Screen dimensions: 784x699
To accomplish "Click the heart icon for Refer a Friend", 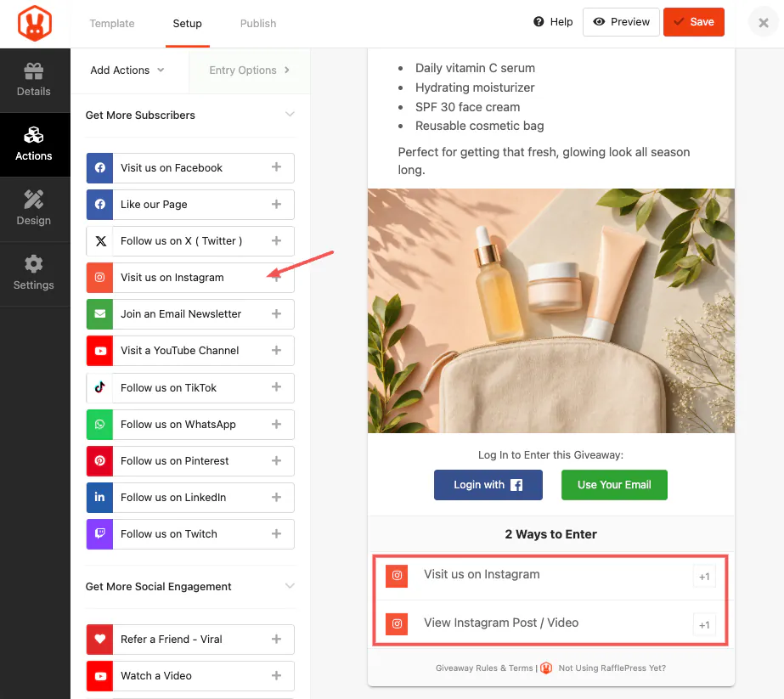I will coord(100,639).
